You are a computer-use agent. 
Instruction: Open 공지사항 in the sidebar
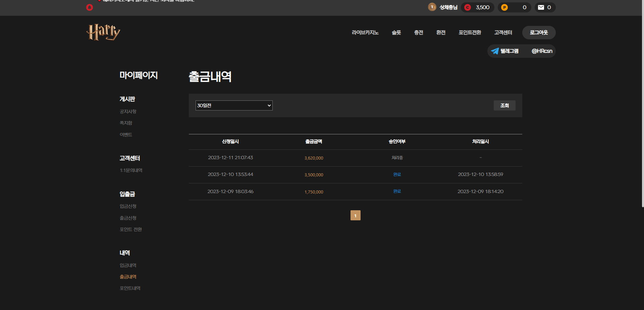coord(128,112)
